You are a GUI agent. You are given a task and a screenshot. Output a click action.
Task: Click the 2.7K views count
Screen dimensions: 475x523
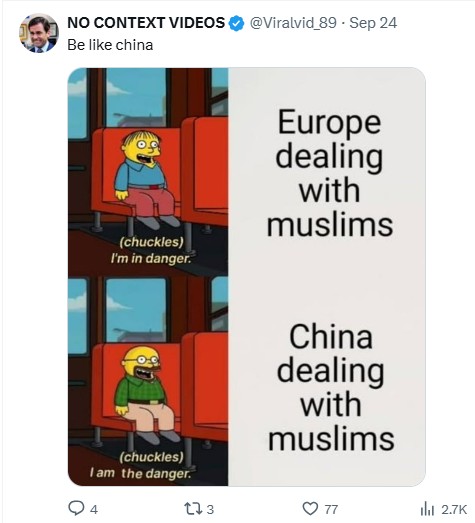[x=454, y=510]
